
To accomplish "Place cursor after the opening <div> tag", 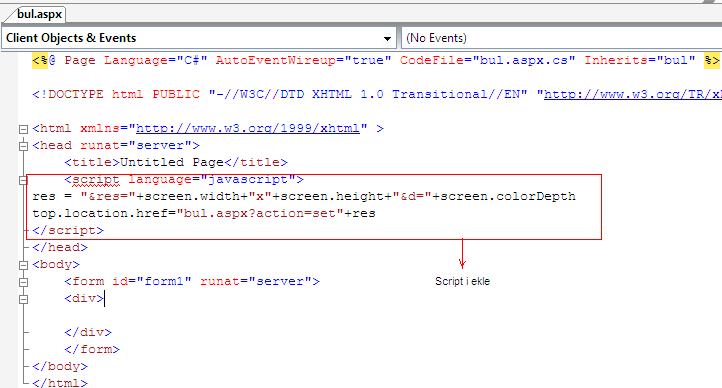I will (105, 299).
